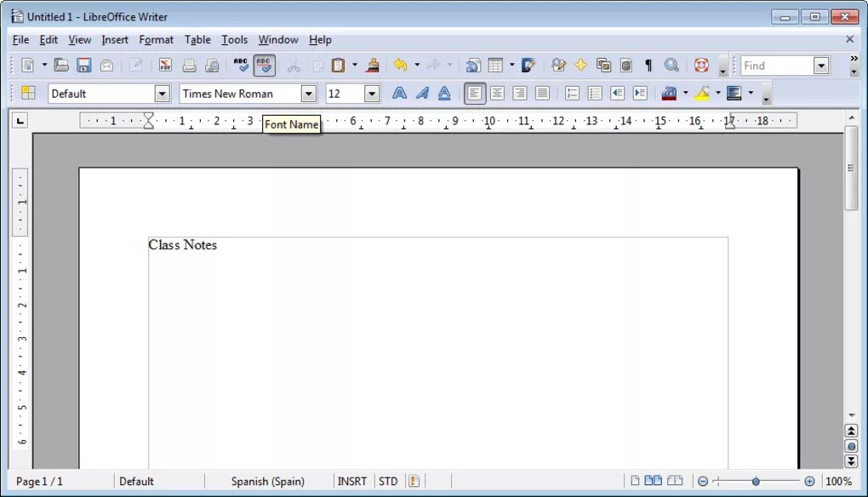Insert a table using the Table icon

click(495, 66)
